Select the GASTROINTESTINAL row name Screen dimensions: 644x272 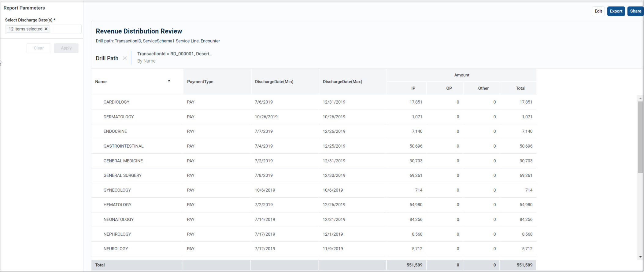[124, 146]
